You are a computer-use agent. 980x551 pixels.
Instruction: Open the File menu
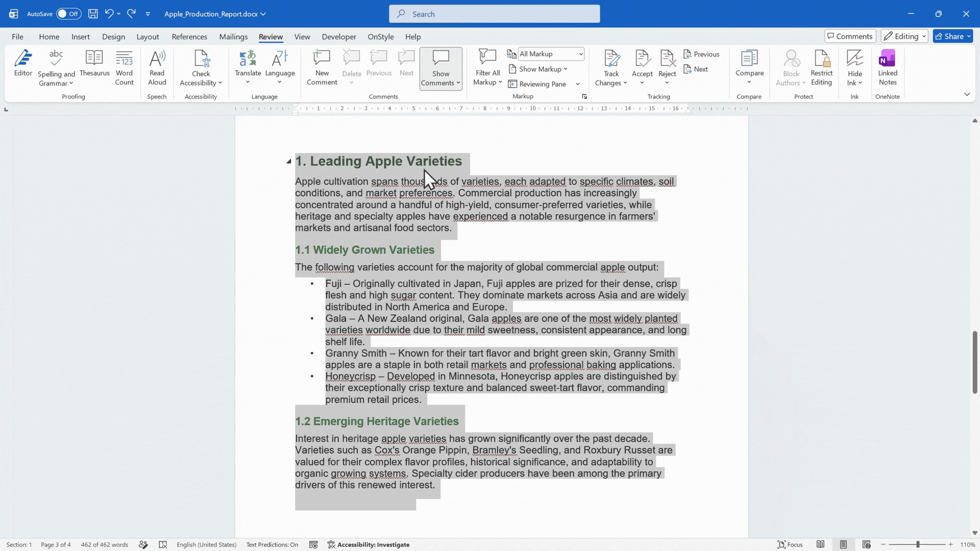pos(17,37)
